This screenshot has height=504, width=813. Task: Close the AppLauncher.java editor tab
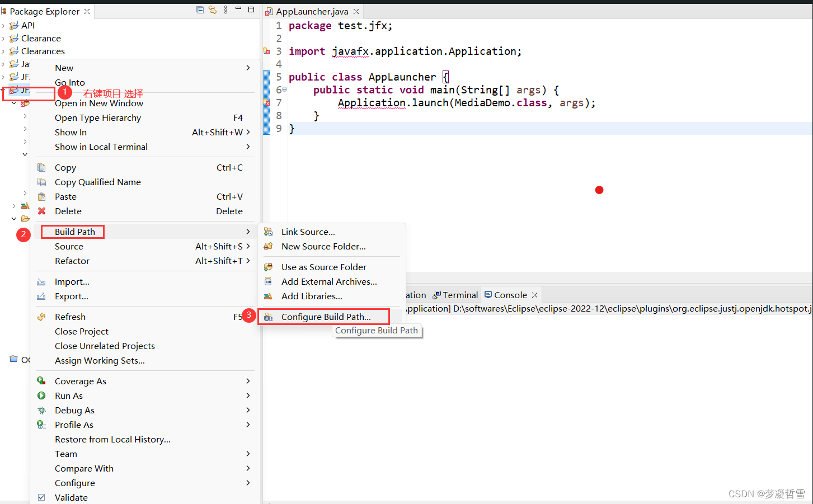pos(356,11)
